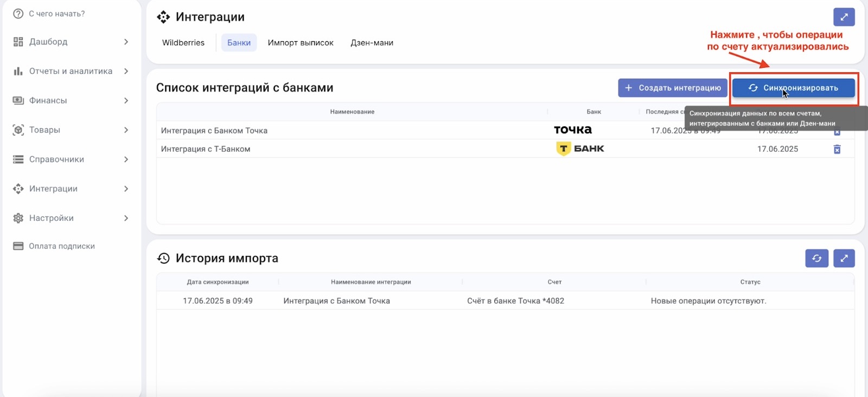Expand the Справочники sidebar chevron

coord(126,159)
